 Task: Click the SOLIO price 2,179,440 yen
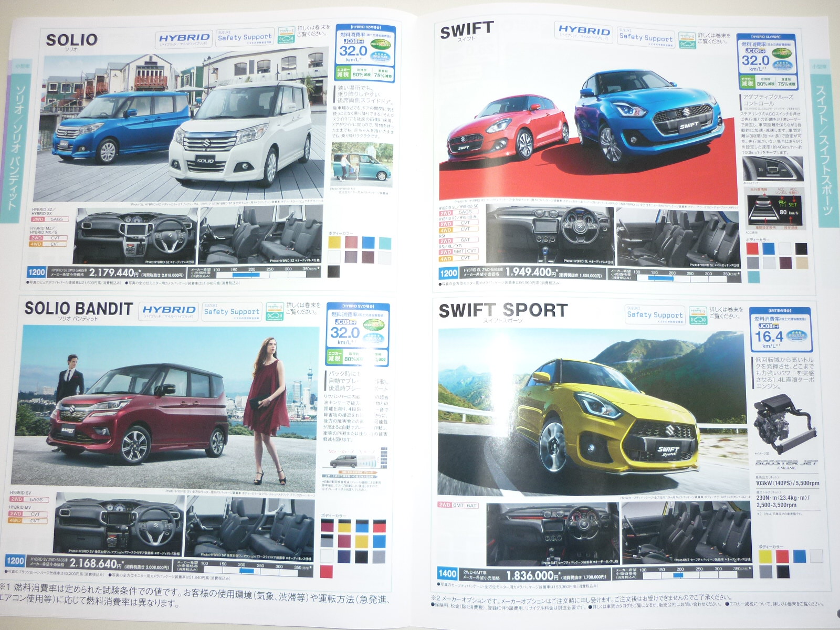112,272
